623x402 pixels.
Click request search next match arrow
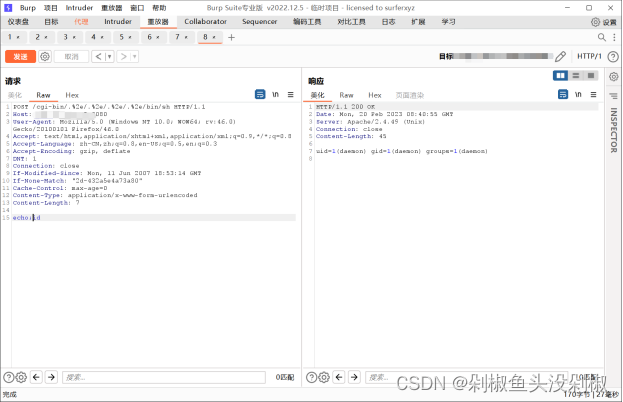[52, 377]
